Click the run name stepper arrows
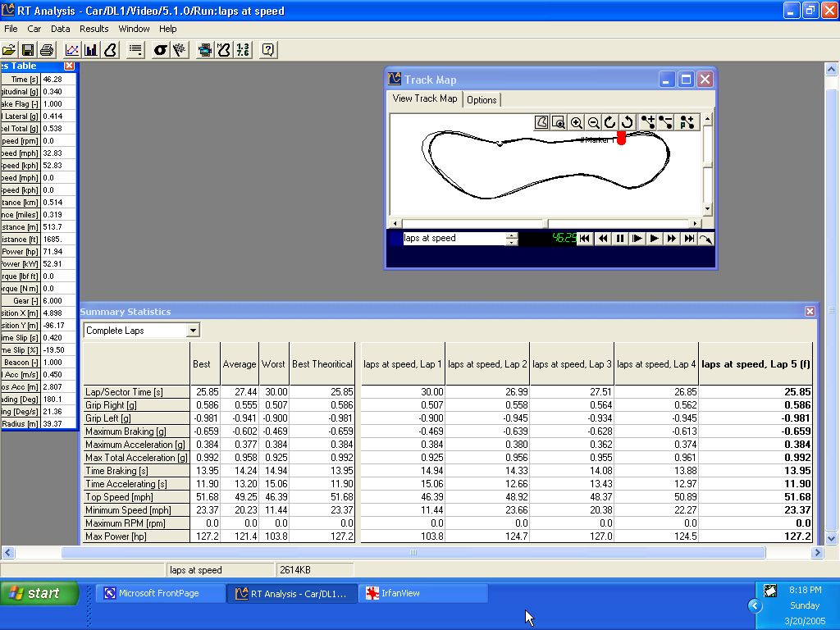840x630 pixels. coord(512,239)
